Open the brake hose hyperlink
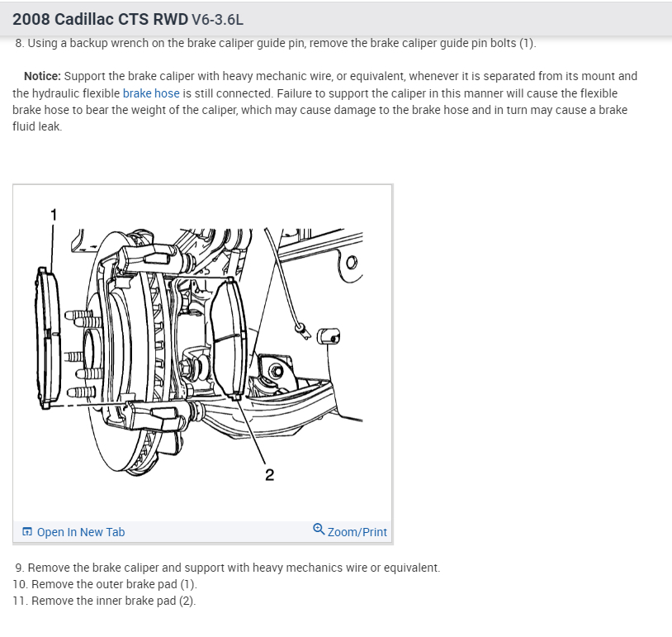 point(151,93)
